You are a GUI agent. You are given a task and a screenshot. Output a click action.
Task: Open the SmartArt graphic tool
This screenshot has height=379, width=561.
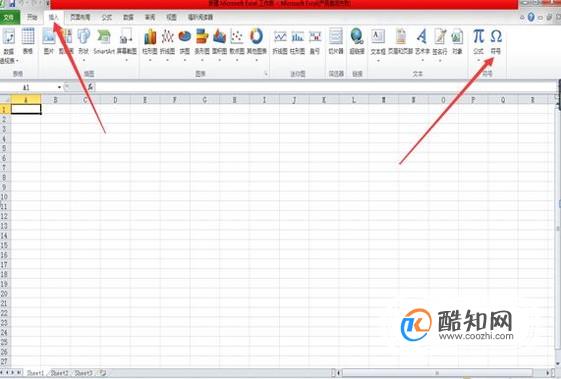click(x=104, y=41)
